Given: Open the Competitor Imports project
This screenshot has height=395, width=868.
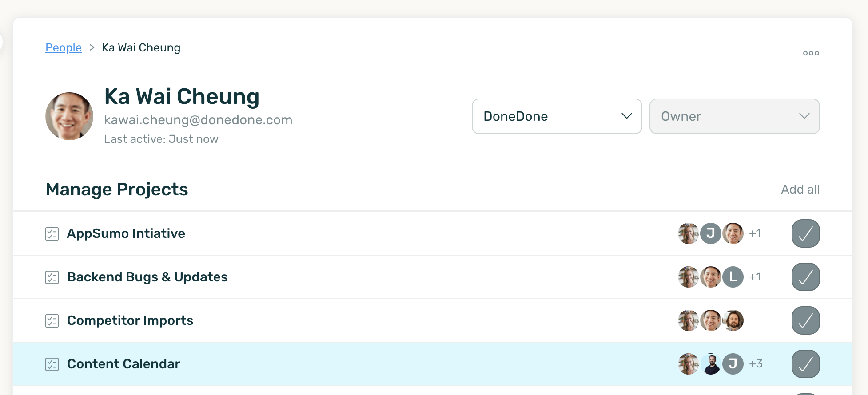Looking at the screenshot, I should (x=130, y=320).
